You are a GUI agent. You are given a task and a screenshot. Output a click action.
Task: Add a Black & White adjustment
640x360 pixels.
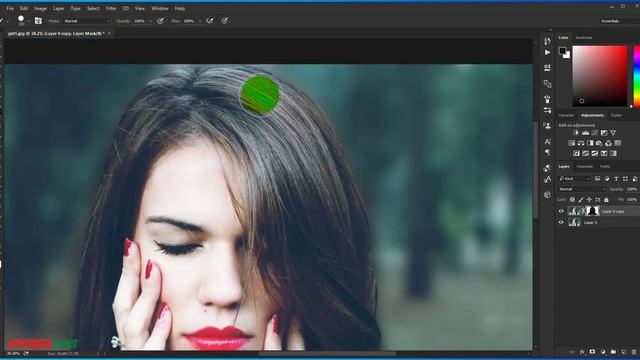590,143
